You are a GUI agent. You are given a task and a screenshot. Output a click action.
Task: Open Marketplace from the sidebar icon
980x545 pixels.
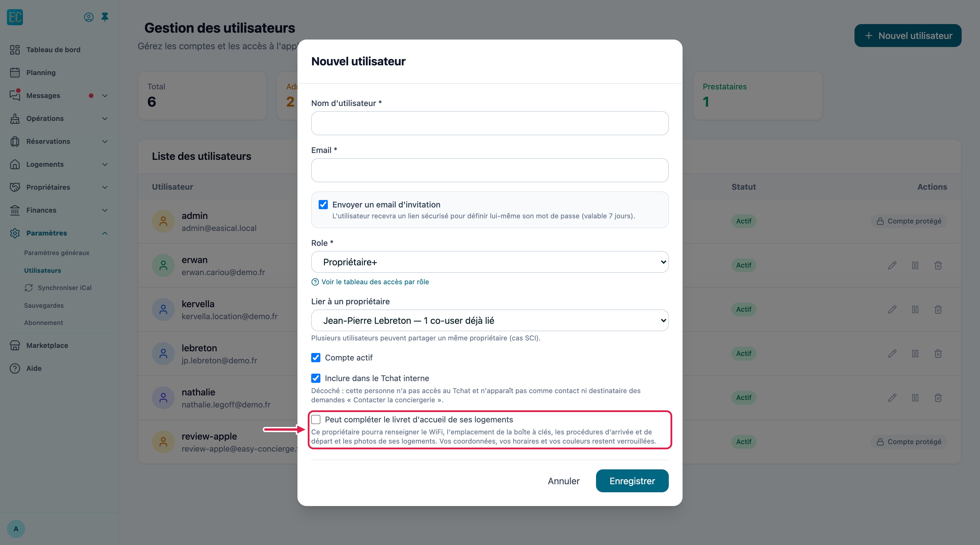coord(15,345)
